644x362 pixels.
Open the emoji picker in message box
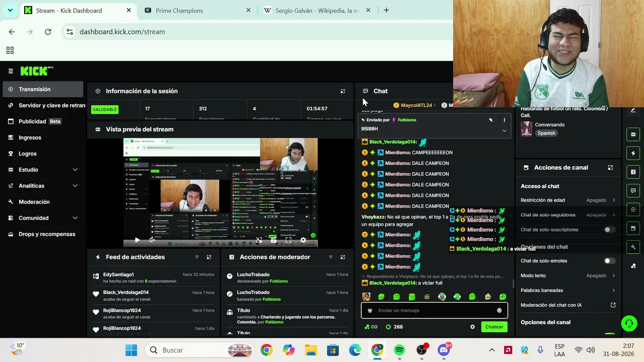click(499, 310)
